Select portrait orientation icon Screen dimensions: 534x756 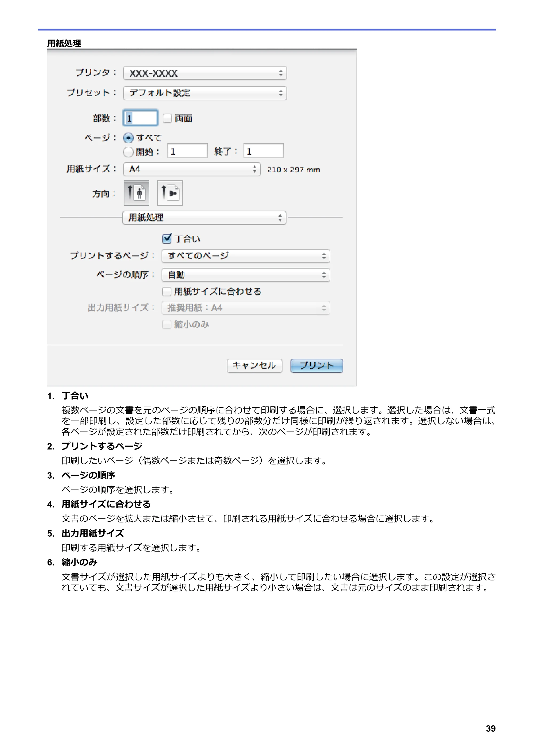pyautogui.click(x=136, y=193)
